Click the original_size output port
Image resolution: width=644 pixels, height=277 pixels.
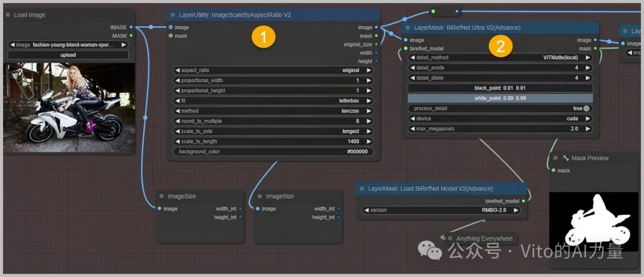click(x=377, y=44)
